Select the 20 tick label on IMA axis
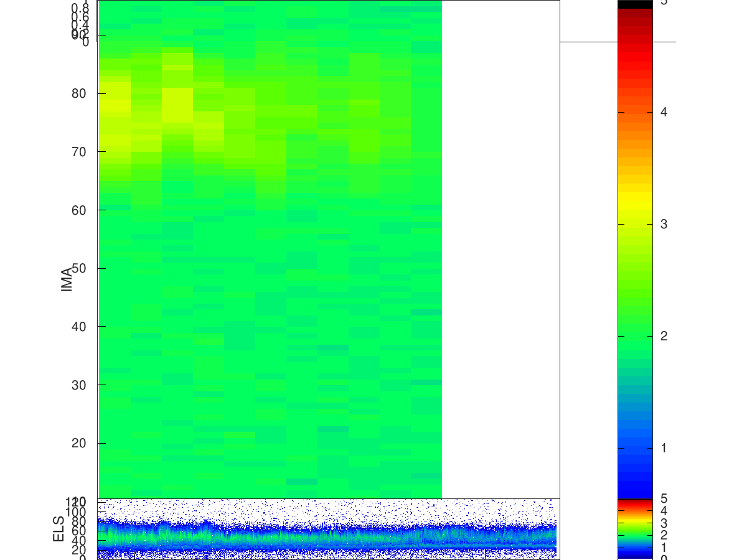This screenshot has width=747, height=560. [x=79, y=443]
